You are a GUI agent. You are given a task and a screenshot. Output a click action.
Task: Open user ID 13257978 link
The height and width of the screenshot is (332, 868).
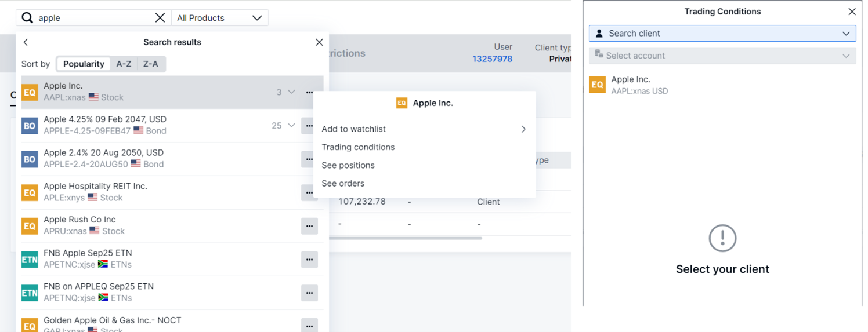tap(492, 59)
